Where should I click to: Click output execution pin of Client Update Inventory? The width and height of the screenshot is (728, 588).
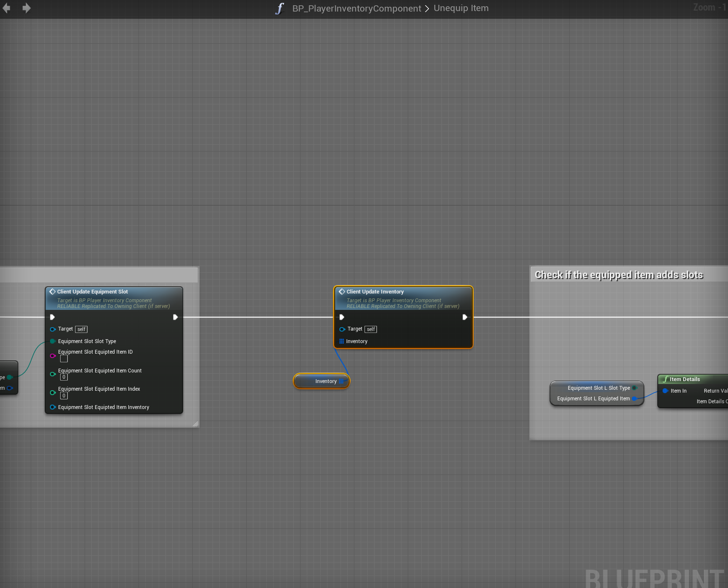[464, 317]
